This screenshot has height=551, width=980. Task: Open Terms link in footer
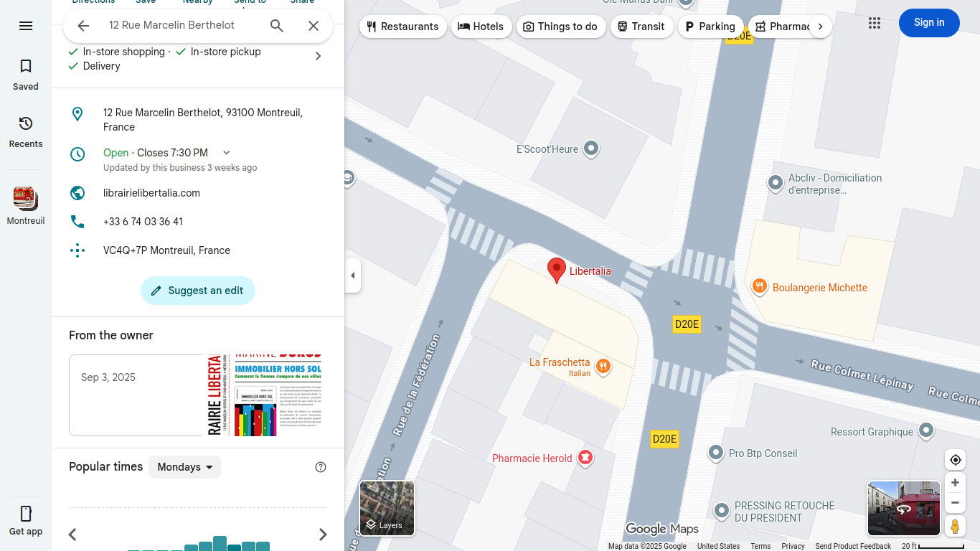[x=760, y=546]
